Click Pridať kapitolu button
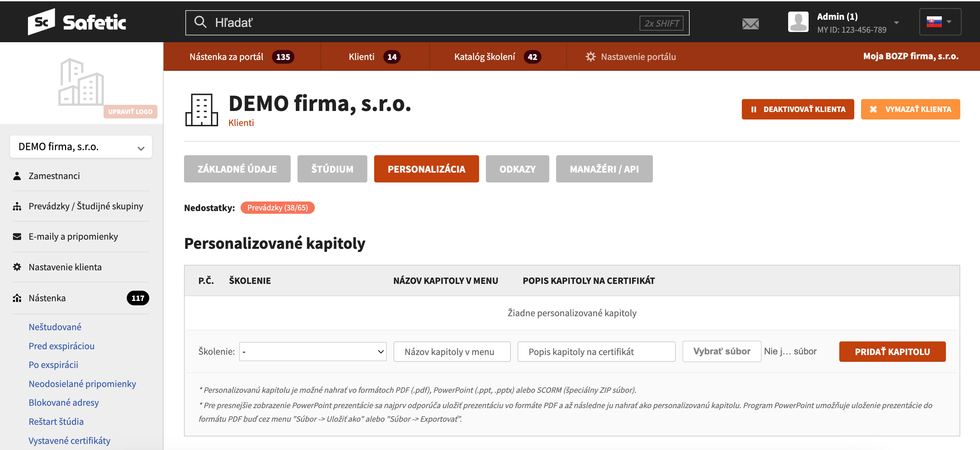 pyautogui.click(x=892, y=352)
